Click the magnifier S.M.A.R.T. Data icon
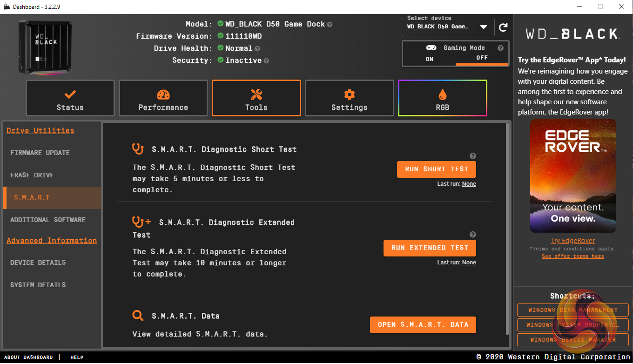 tap(138, 316)
